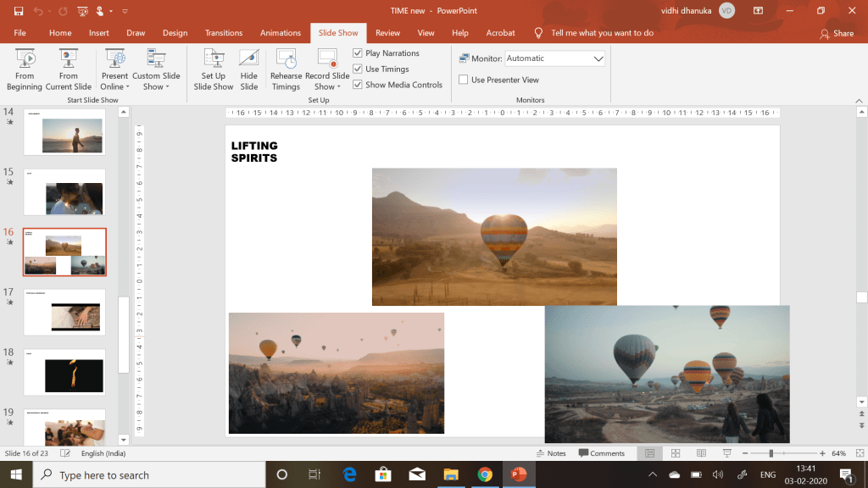This screenshot has width=868, height=488.
Task: Expand the Monitor dropdown list
Action: click(598, 58)
